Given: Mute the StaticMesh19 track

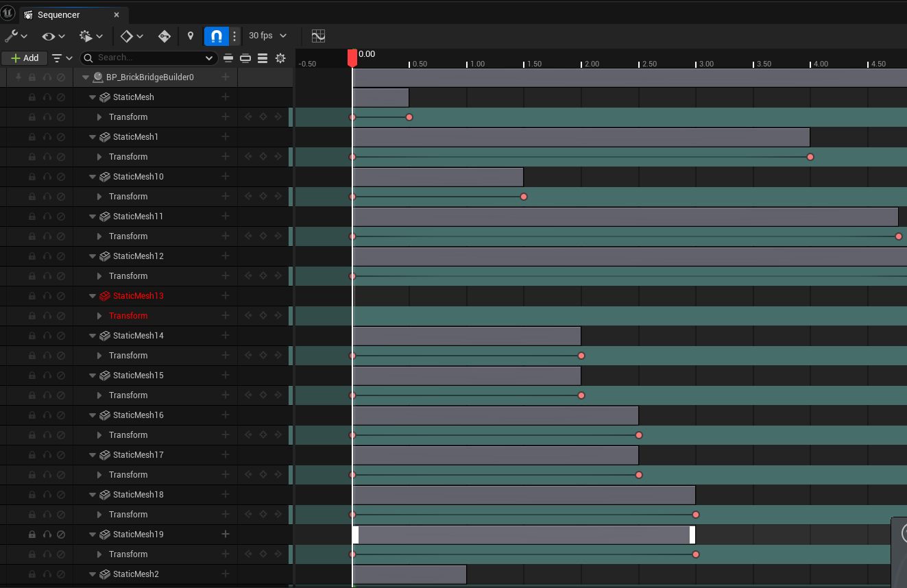Looking at the screenshot, I should [x=61, y=535].
